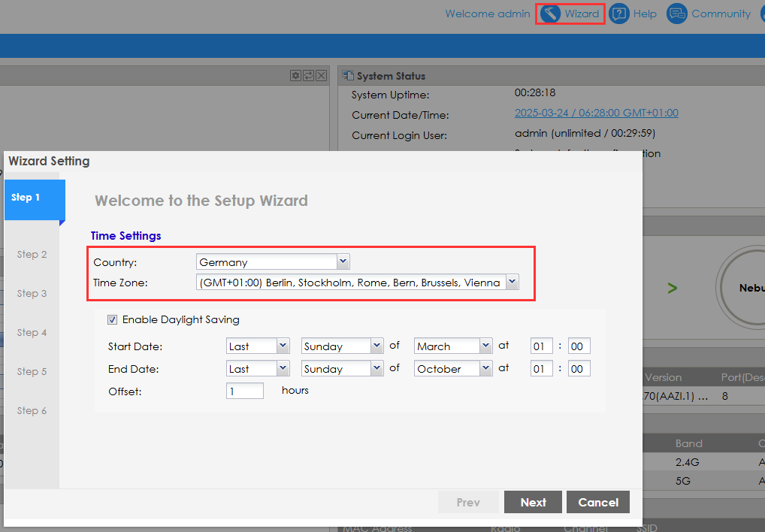The height and width of the screenshot is (532, 765).
Task: Select the Step 3 wizard tab
Action: (32, 293)
